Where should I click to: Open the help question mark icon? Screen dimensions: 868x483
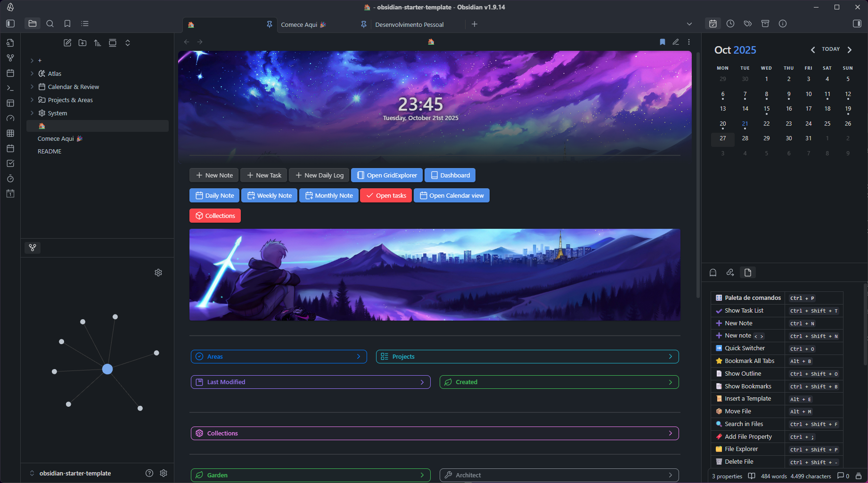pyautogui.click(x=149, y=473)
